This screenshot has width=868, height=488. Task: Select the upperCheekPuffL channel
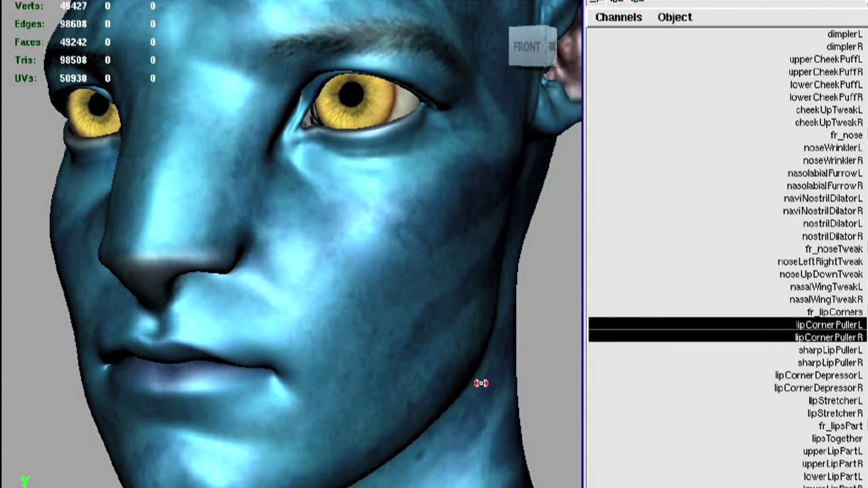[825, 59]
